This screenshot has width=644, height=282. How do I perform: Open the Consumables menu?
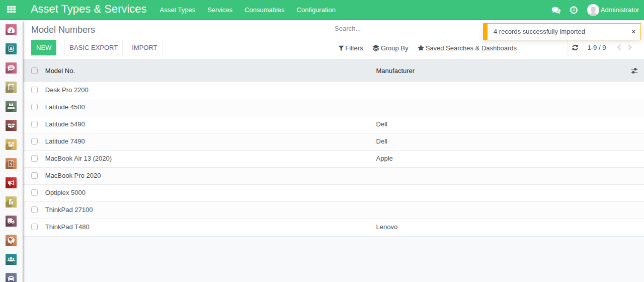click(265, 10)
